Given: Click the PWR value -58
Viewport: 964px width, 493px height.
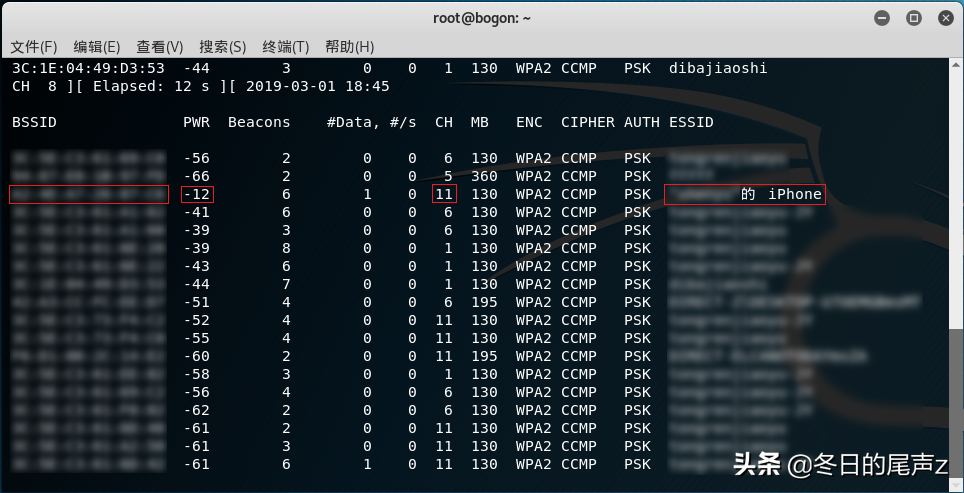Looking at the screenshot, I should (197, 374).
